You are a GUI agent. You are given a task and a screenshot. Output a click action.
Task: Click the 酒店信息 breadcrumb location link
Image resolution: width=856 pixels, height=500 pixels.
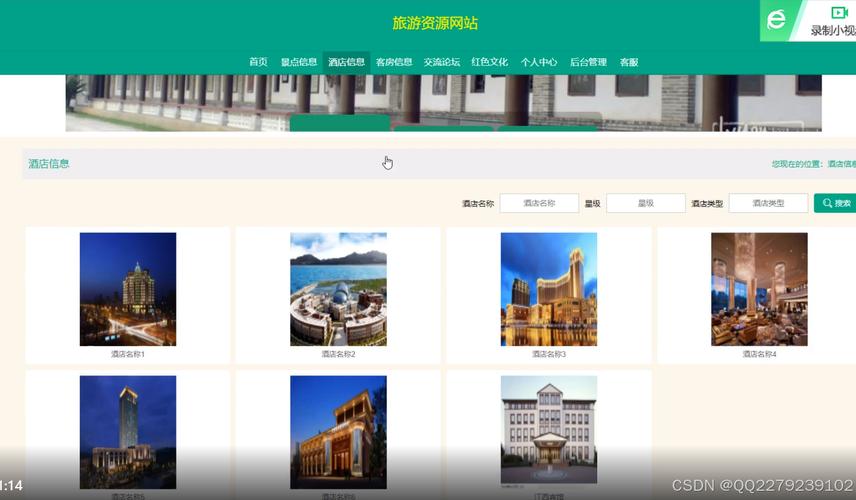(x=841, y=164)
